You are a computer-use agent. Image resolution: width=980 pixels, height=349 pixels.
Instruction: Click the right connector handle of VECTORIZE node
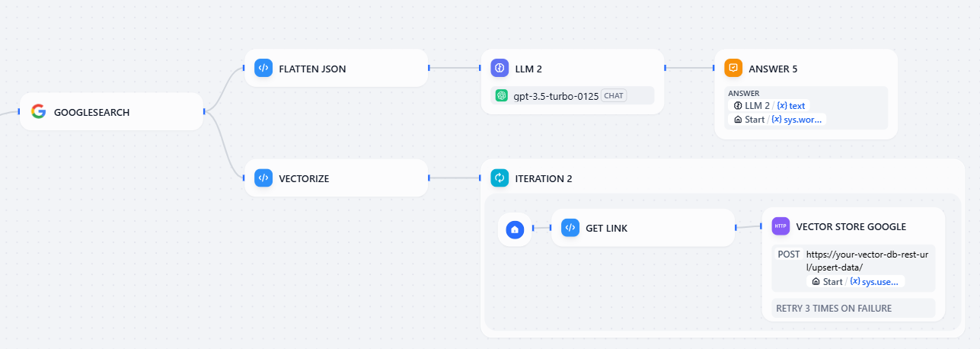[x=429, y=178]
